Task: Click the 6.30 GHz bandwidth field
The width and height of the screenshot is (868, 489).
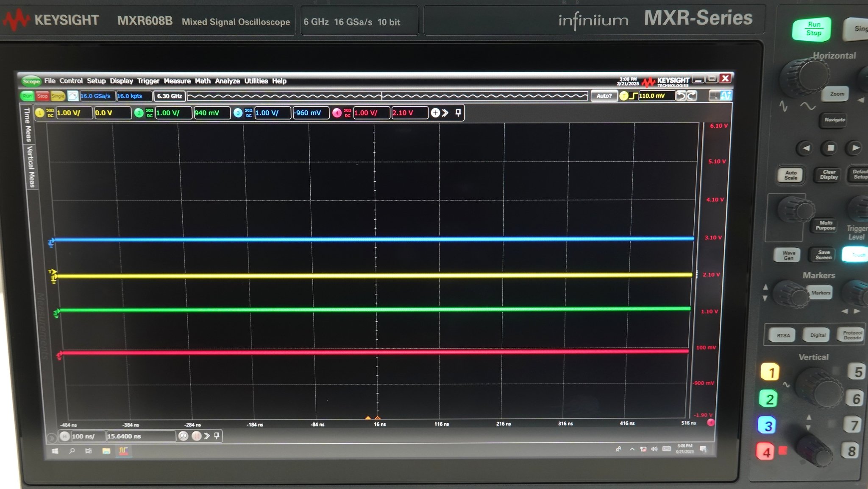Action: click(x=170, y=96)
